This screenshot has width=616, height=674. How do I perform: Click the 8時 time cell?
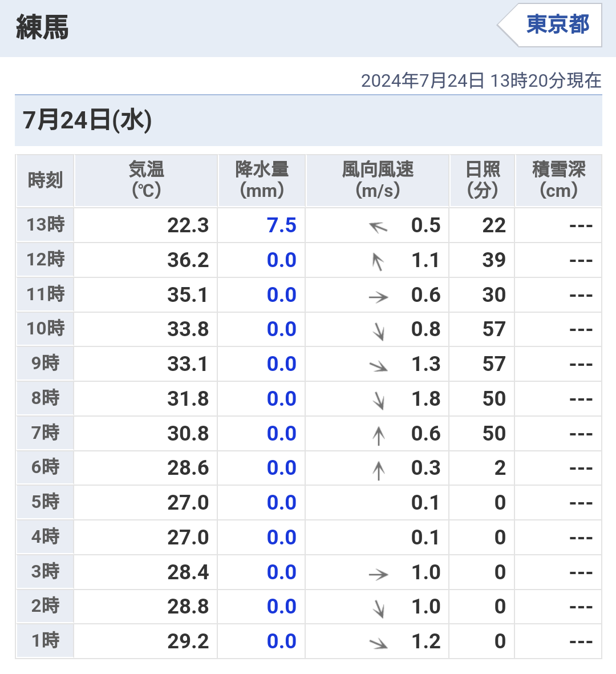(45, 398)
